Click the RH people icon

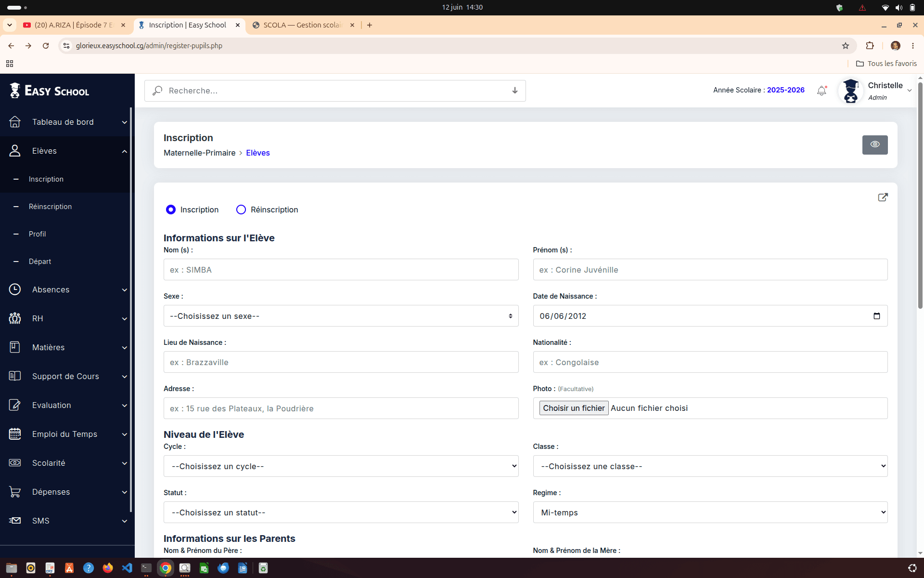click(x=15, y=318)
